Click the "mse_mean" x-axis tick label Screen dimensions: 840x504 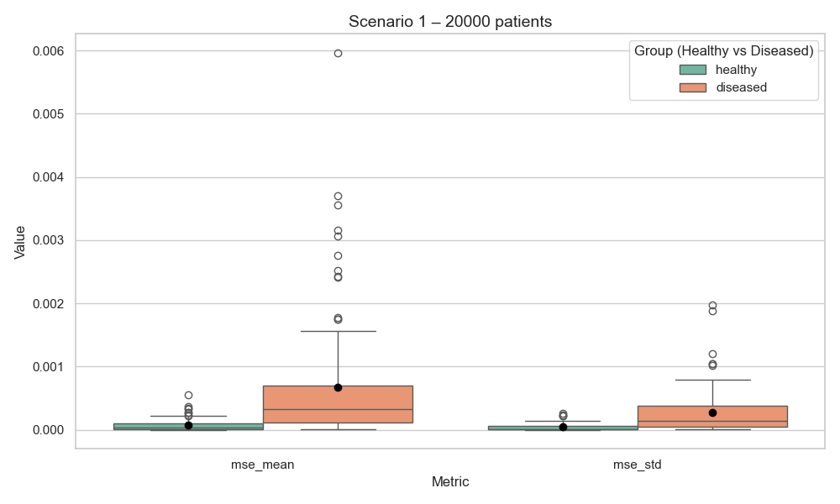click(x=263, y=464)
